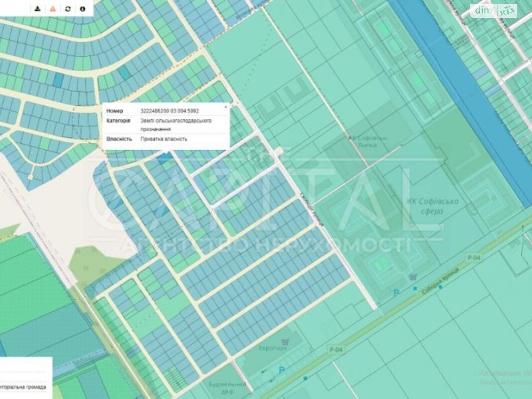This screenshot has height=399, width=532.
Task: Click the orange warning triangle icon
Action: point(53,9)
